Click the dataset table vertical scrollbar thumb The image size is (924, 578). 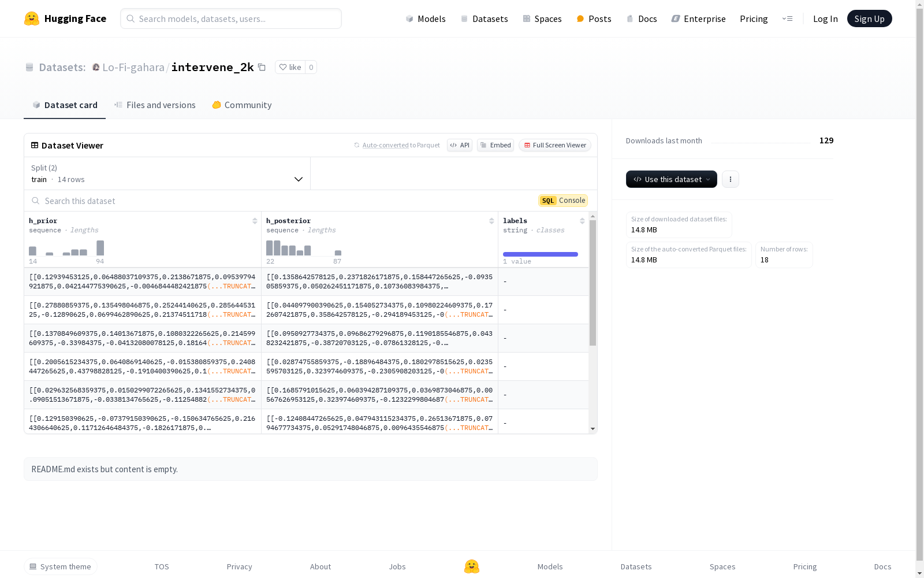593,283
